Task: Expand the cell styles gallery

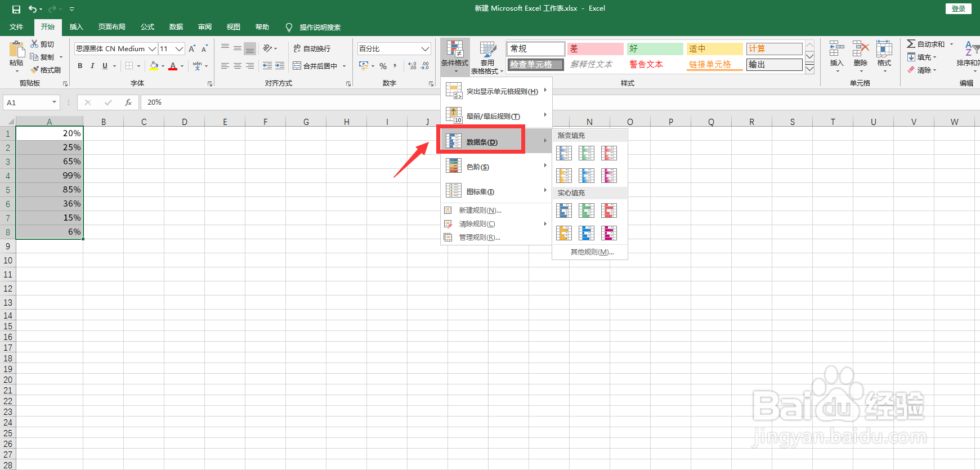Action: point(810,69)
